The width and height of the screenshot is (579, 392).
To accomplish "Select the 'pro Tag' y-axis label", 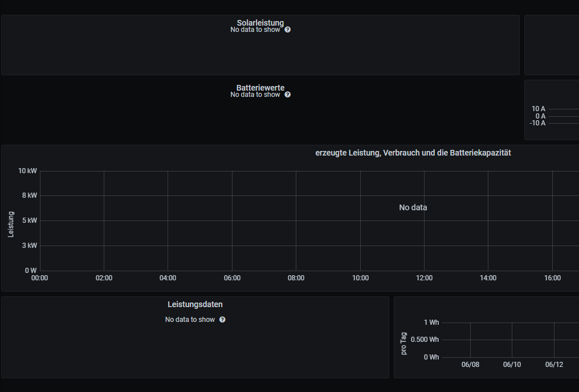I will tap(404, 343).
